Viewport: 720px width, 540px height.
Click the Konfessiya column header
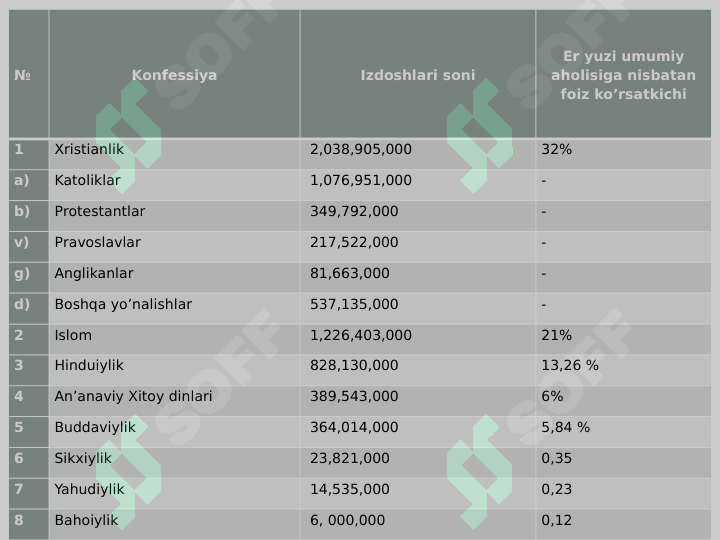coord(174,75)
